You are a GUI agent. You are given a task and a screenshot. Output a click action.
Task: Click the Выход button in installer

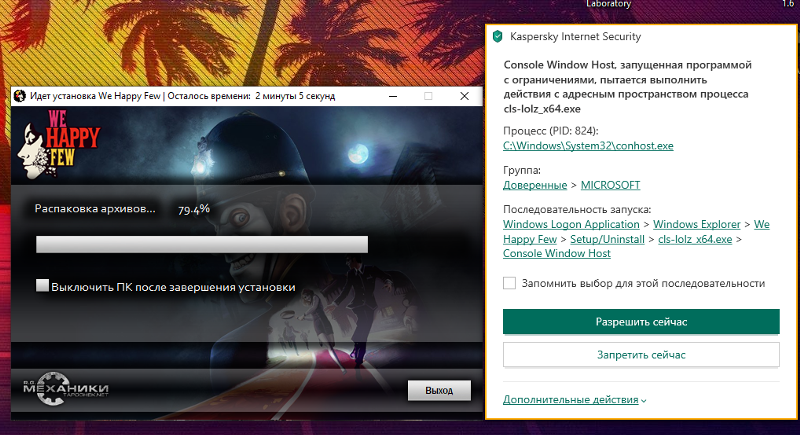click(x=439, y=391)
